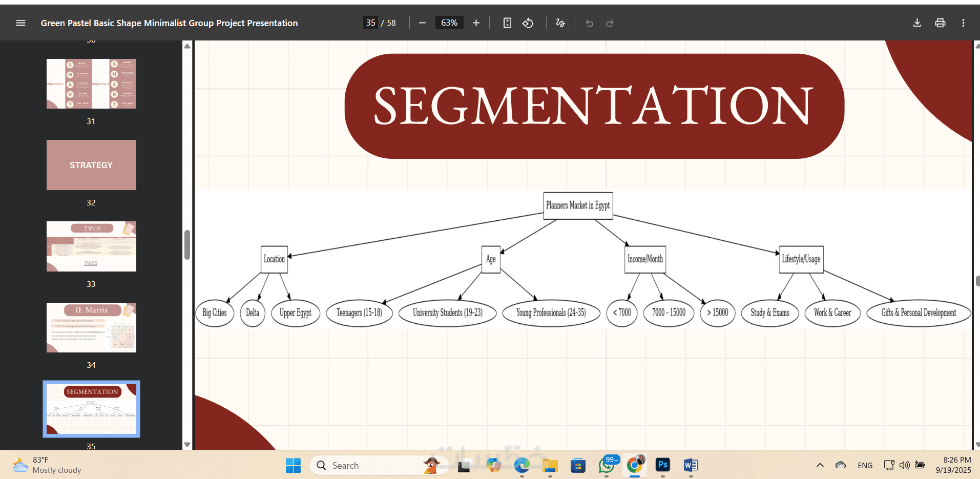Click the page number field showing 35

[x=370, y=23]
